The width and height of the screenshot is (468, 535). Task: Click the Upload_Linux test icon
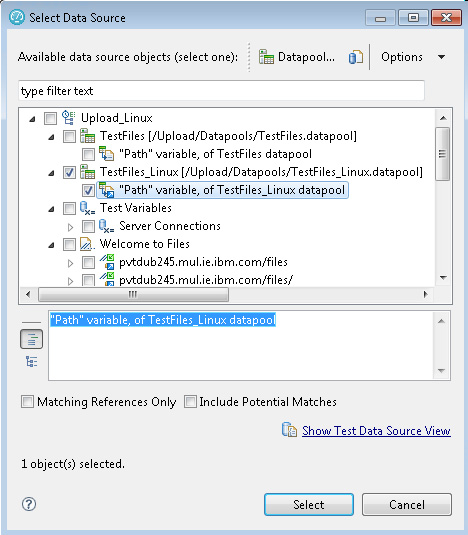[68, 118]
